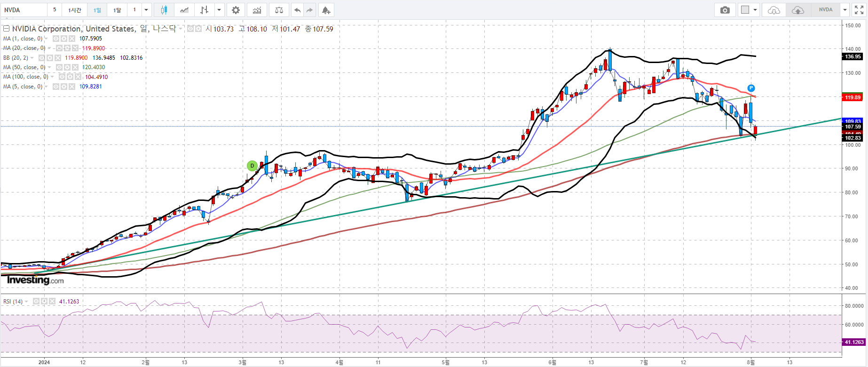Select the 1시간 interval
The width and height of the screenshot is (868, 367).
[x=75, y=10]
